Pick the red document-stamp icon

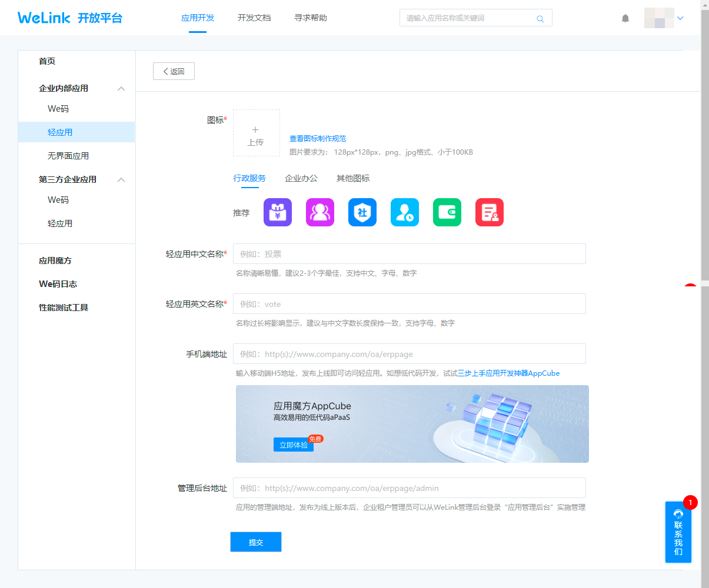click(490, 212)
